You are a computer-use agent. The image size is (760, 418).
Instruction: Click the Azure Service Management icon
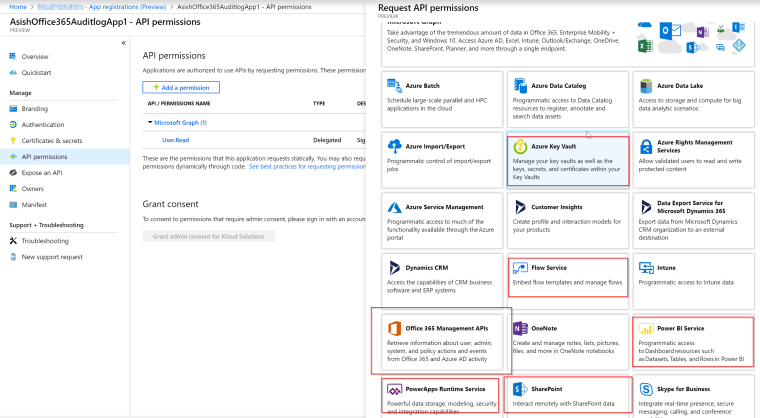click(x=395, y=207)
